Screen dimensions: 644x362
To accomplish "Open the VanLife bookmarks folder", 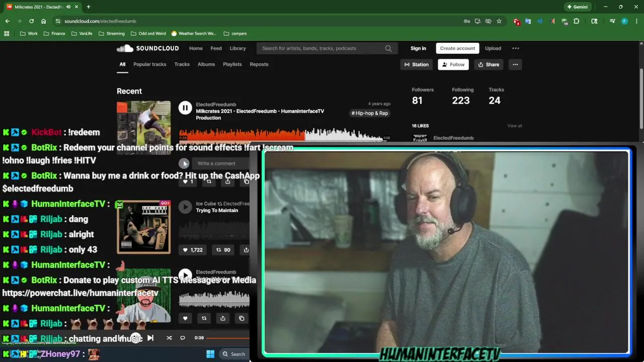I will click(82, 34).
